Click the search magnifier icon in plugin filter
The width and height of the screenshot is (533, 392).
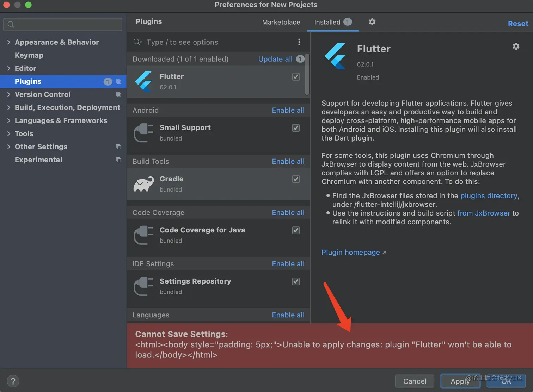click(137, 42)
